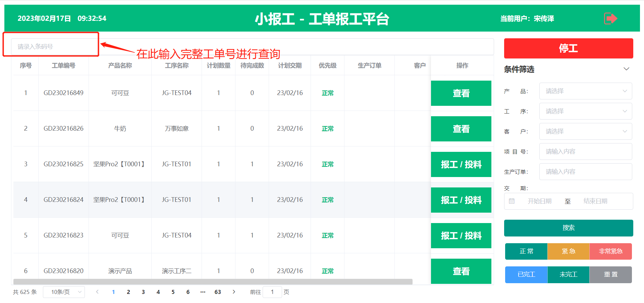The width and height of the screenshot is (644, 303).
Task: Show 未完工 unfinished work orders
Action: pos(568,274)
